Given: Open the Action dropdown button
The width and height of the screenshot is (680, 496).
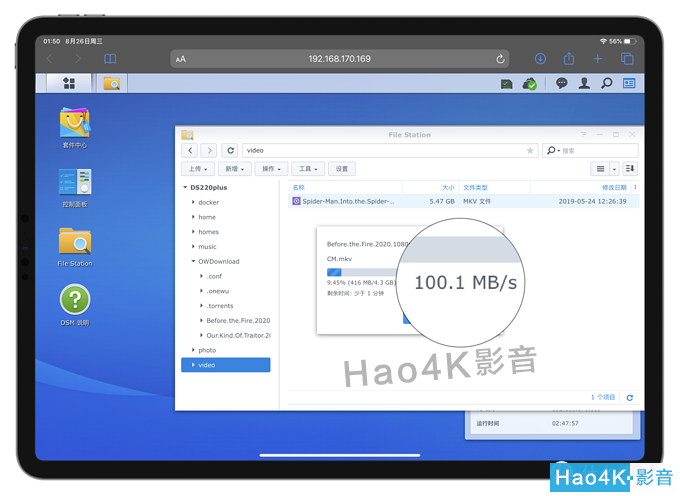Looking at the screenshot, I should (271, 169).
